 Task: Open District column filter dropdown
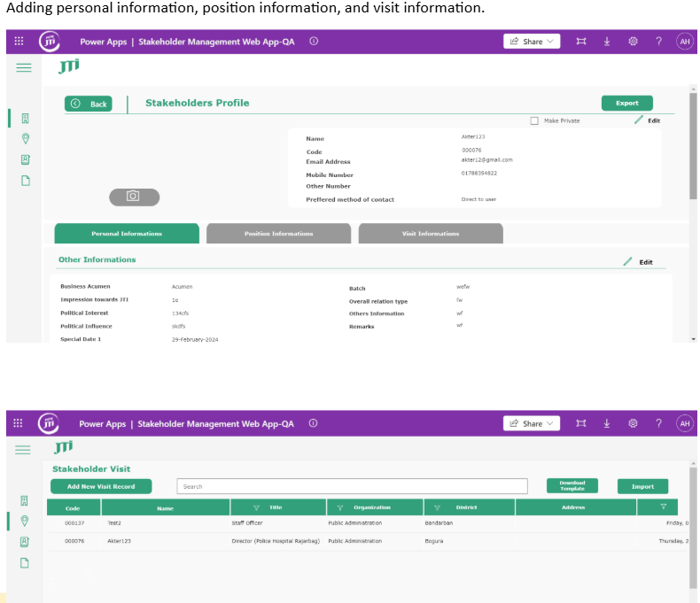click(x=437, y=507)
